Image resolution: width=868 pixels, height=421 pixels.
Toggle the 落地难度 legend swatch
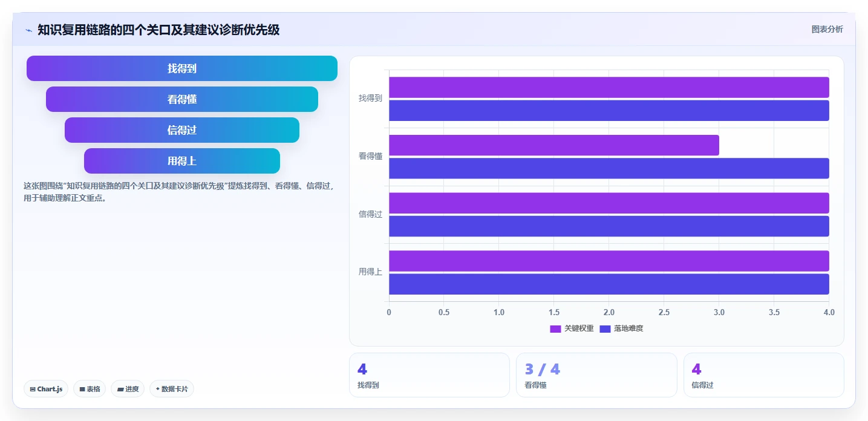tap(605, 328)
